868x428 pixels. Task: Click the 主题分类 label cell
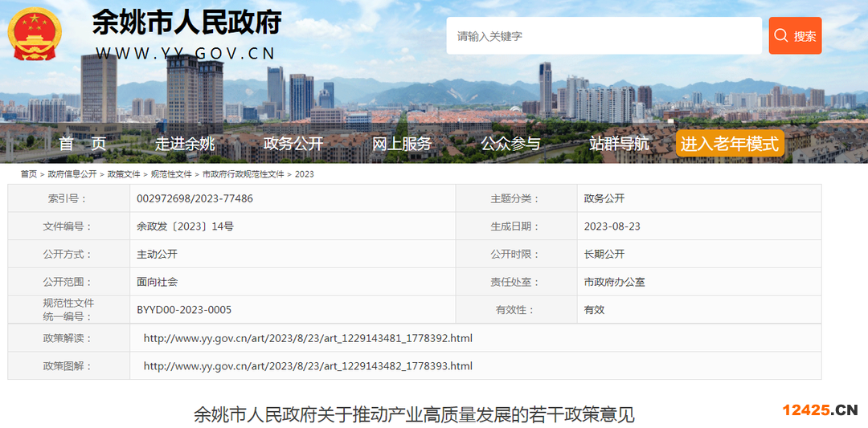517,198
